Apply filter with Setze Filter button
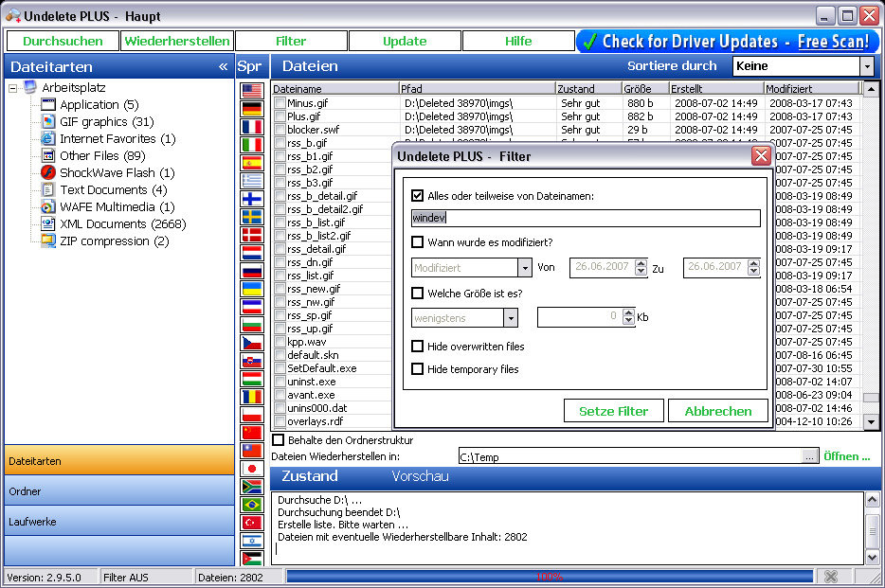 point(613,411)
